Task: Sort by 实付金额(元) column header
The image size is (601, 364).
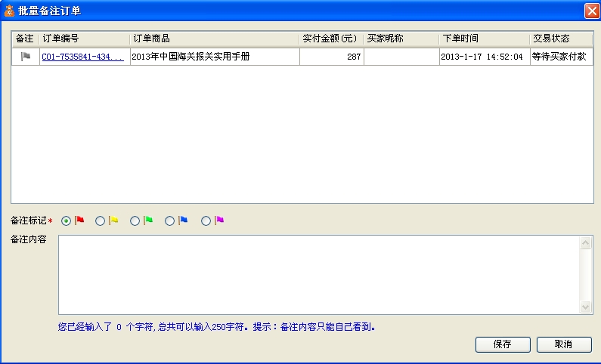Action: pyautogui.click(x=332, y=39)
